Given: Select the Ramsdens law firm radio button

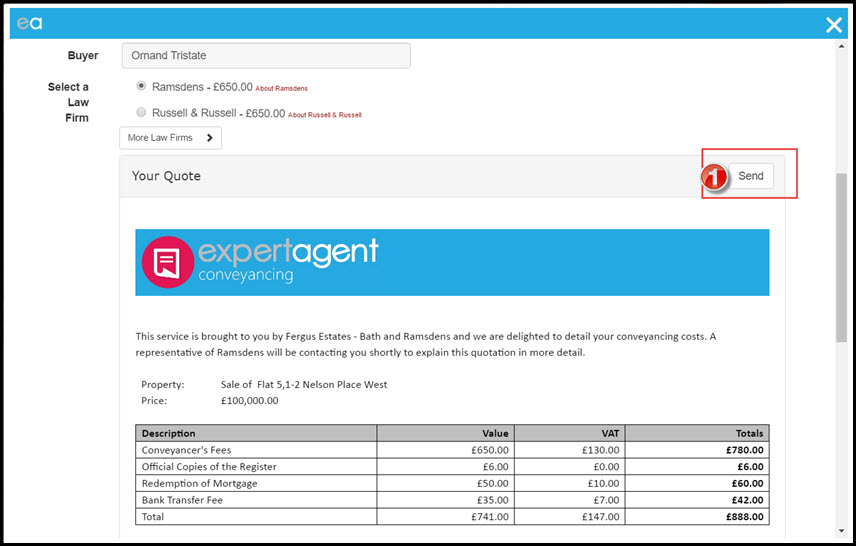Looking at the screenshot, I should click(x=141, y=86).
